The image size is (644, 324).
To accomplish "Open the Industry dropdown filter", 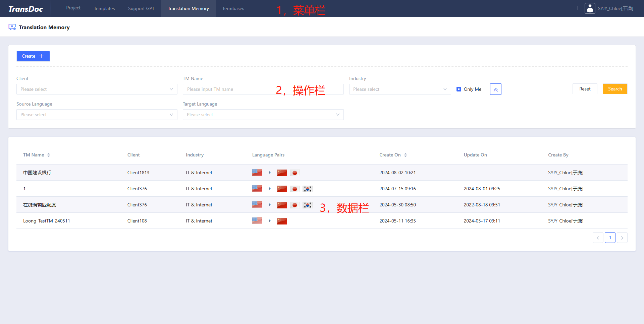I will (x=400, y=89).
